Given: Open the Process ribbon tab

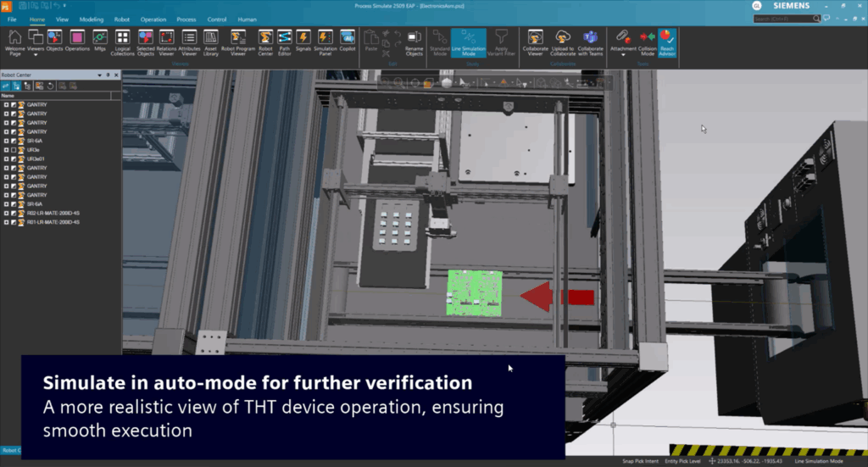Looking at the screenshot, I should point(186,19).
